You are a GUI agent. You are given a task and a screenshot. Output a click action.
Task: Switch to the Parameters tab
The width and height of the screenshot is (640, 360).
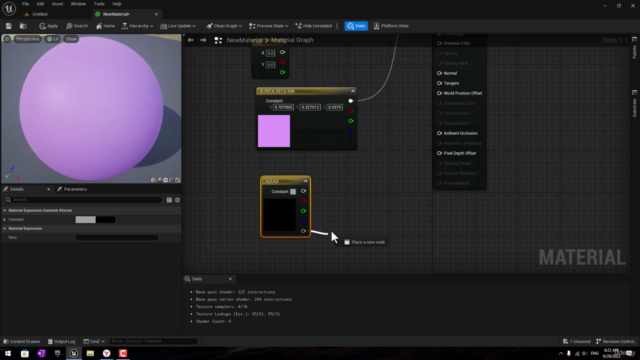pos(72,189)
